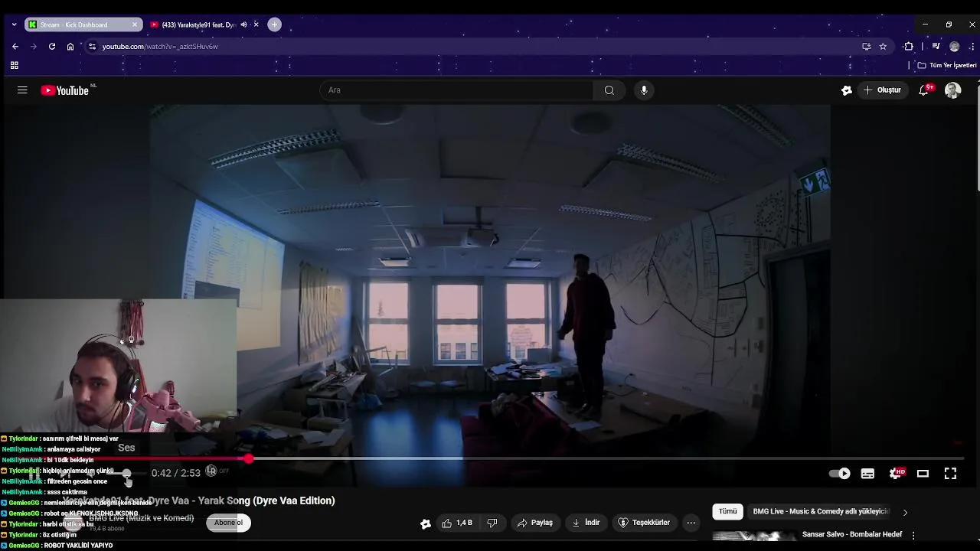Image resolution: width=980 pixels, height=551 pixels.
Task: Close the Kick Dashboard tab
Action: tap(135, 24)
